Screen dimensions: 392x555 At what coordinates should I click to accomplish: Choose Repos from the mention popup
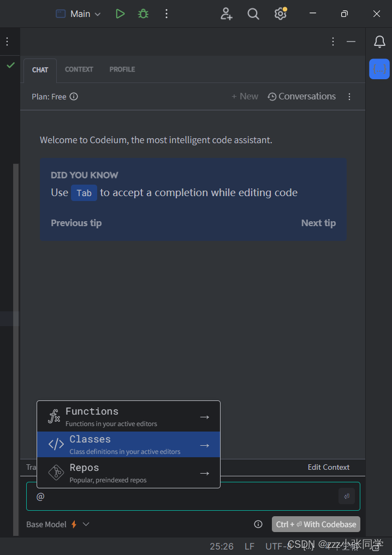point(128,473)
